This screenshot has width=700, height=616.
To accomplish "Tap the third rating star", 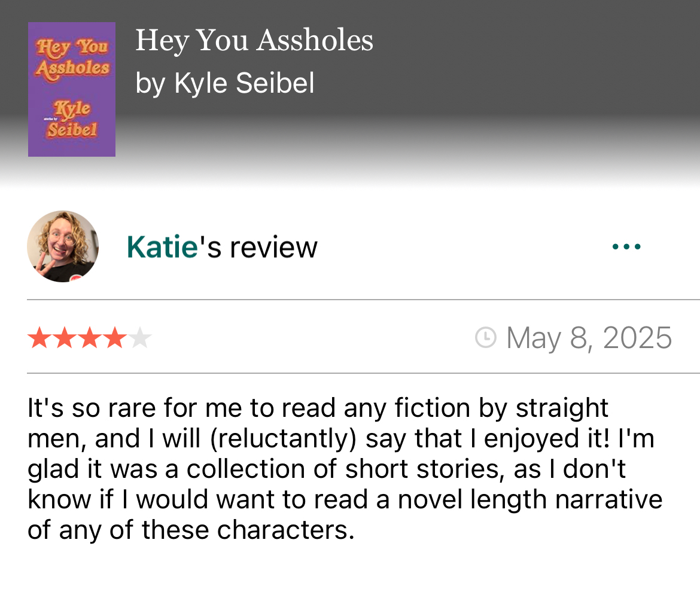I will pos(89,339).
